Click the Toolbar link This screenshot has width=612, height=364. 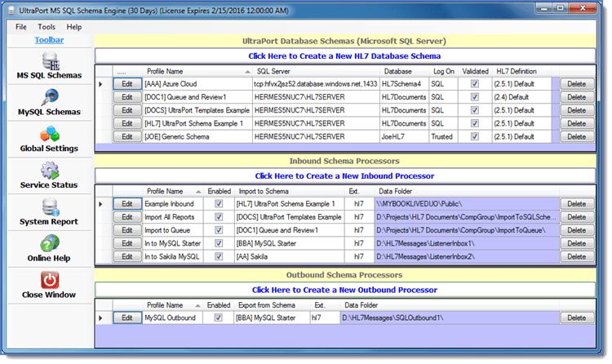[49, 40]
